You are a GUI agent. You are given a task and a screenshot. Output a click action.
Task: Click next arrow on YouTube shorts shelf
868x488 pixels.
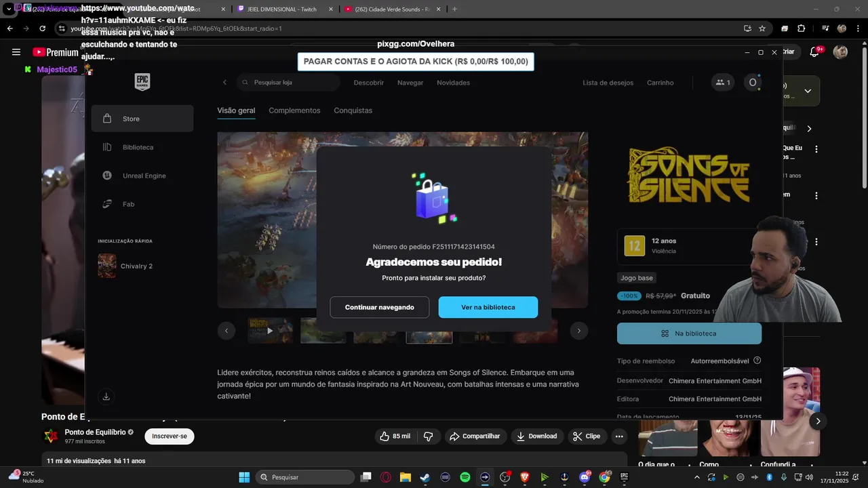[x=818, y=421]
